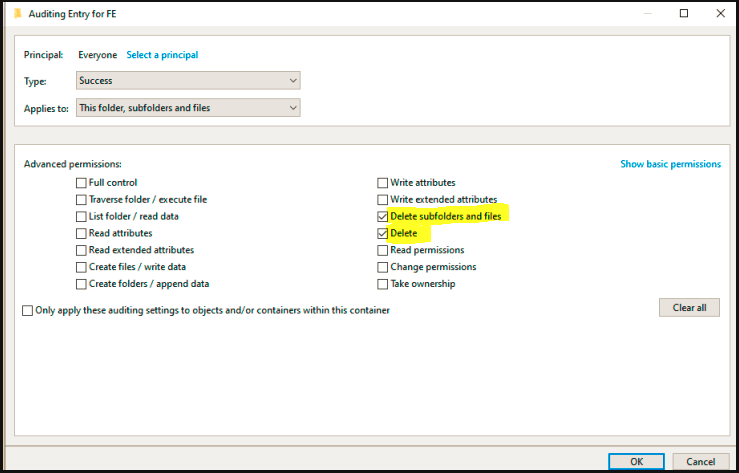Enable Read attributes permission
The image size is (739, 473).
(81, 233)
